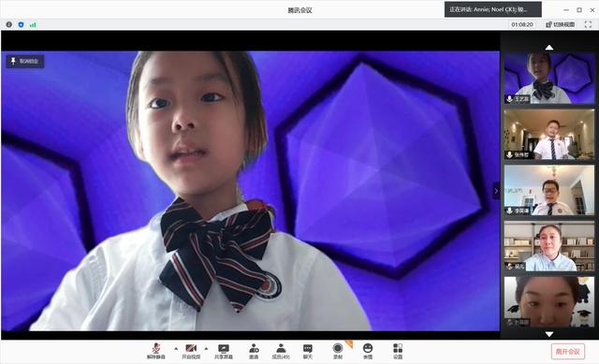
Task: View meeting info icon in the status bar
Action: [x=8, y=24]
